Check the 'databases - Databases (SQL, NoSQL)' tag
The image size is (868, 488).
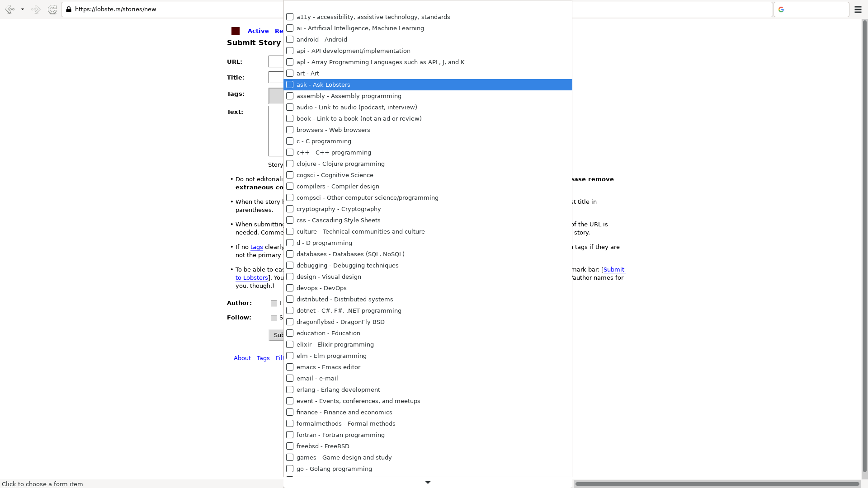tap(289, 254)
